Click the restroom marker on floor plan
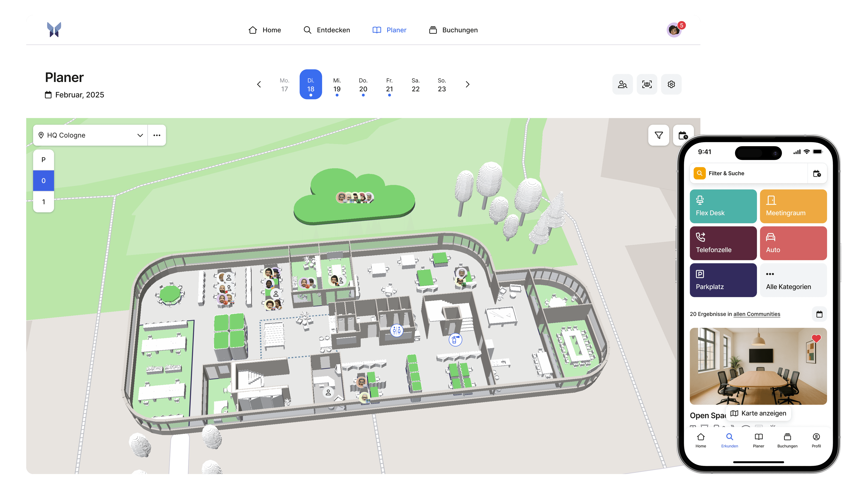868x489 pixels. (x=397, y=331)
